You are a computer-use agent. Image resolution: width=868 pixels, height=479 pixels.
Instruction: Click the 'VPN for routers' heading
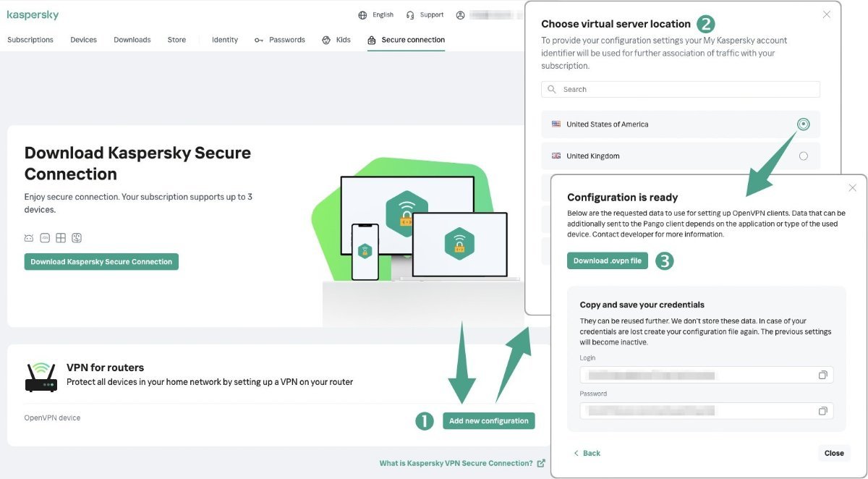click(105, 368)
